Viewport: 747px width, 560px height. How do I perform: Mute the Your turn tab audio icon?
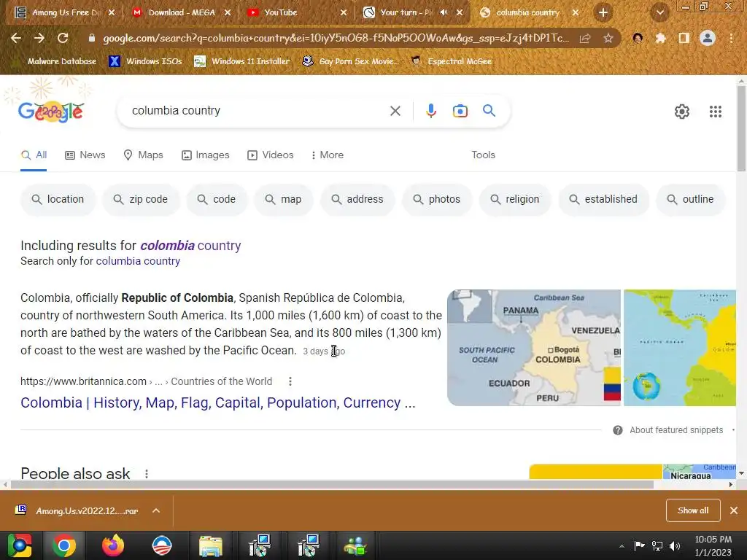tap(444, 12)
